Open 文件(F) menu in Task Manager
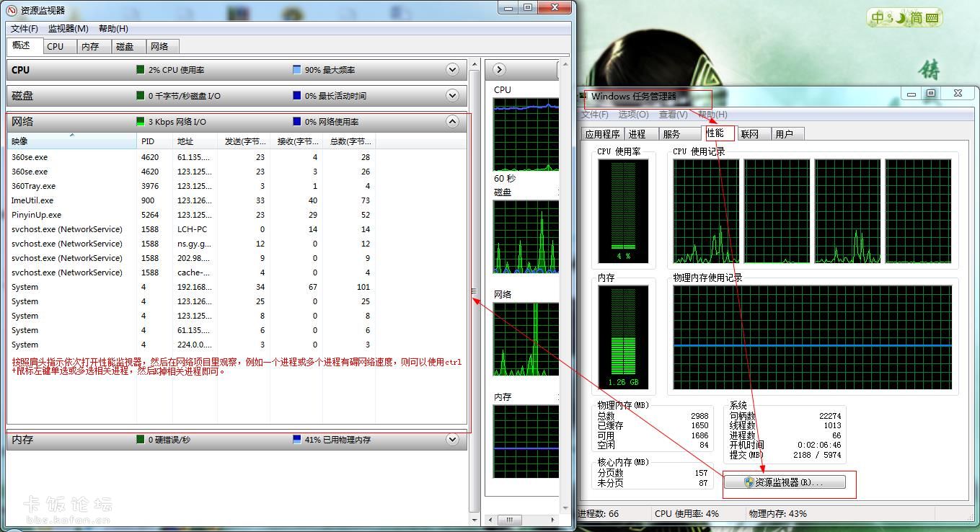Viewport: 980px width, 532px height. tap(595, 115)
